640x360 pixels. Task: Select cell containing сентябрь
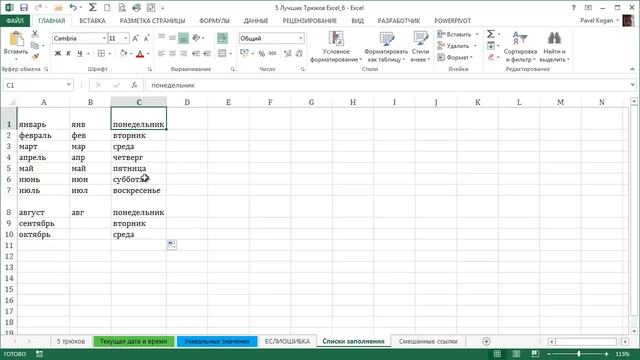[x=43, y=223]
